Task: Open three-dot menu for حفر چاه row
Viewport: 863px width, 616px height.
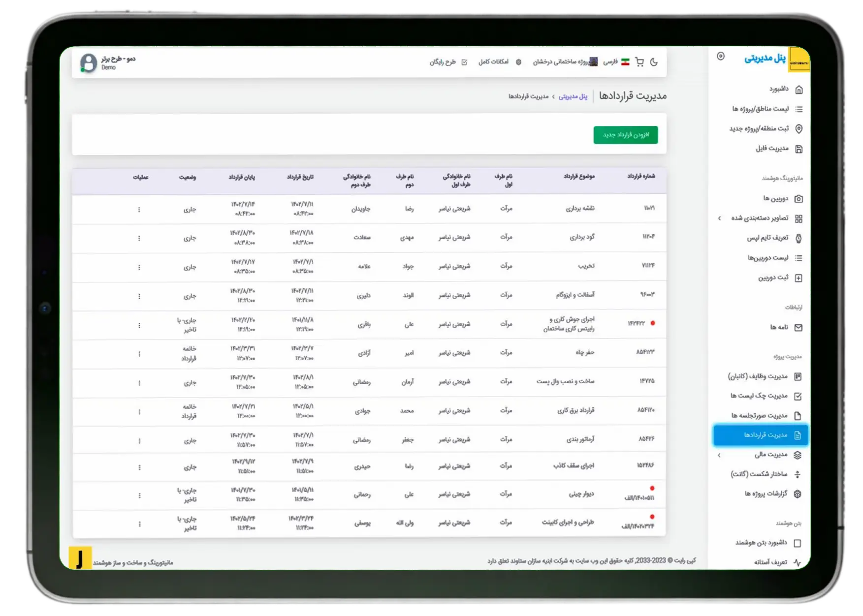Action: click(x=139, y=354)
